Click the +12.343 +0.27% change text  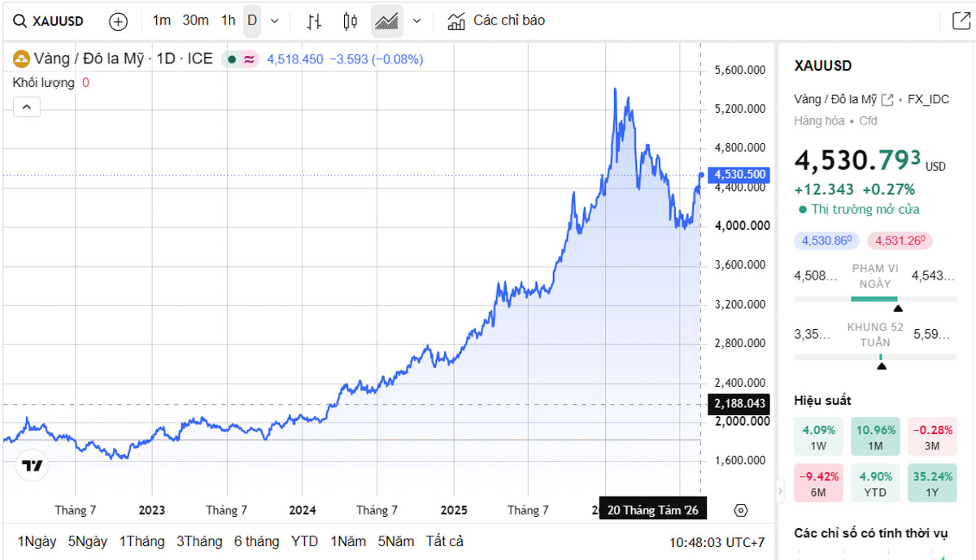[x=855, y=189]
